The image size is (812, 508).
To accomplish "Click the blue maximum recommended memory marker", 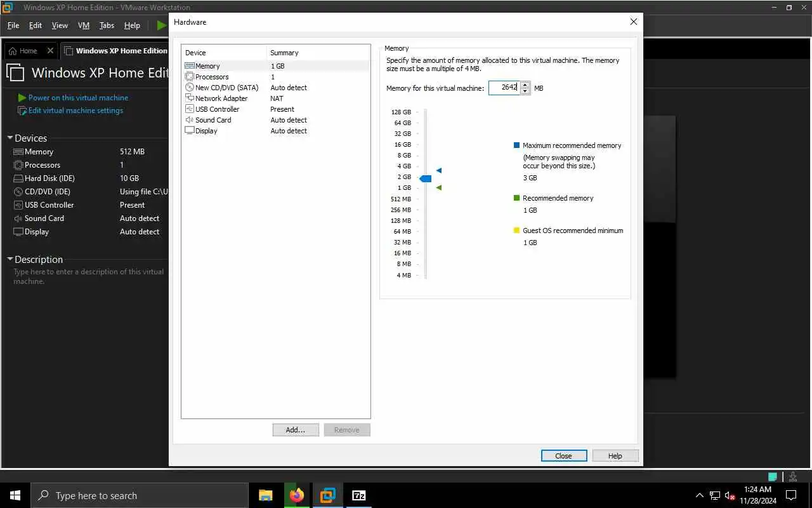I will pos(438,170).
